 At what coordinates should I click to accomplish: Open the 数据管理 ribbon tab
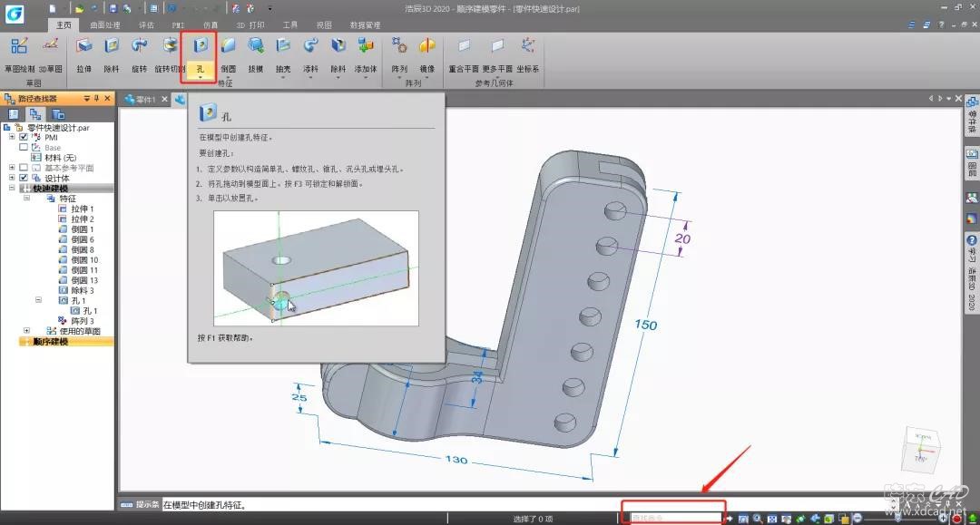click(x=366, y=25)
